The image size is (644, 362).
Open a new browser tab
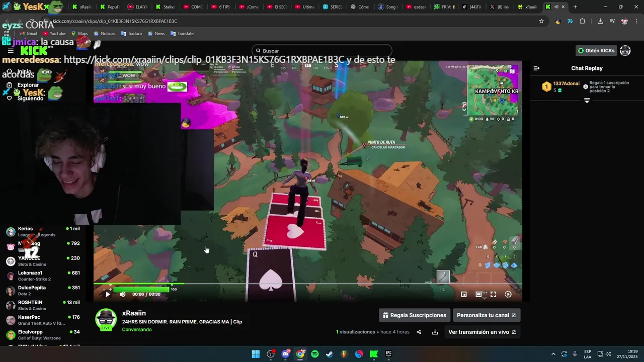click(575, 7)
